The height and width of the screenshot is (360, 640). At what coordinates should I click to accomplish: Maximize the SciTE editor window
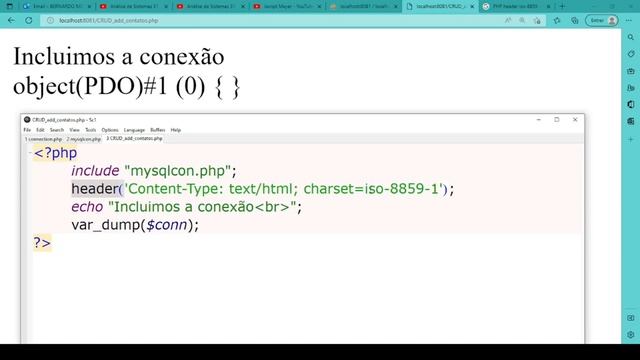click(557, 120)
